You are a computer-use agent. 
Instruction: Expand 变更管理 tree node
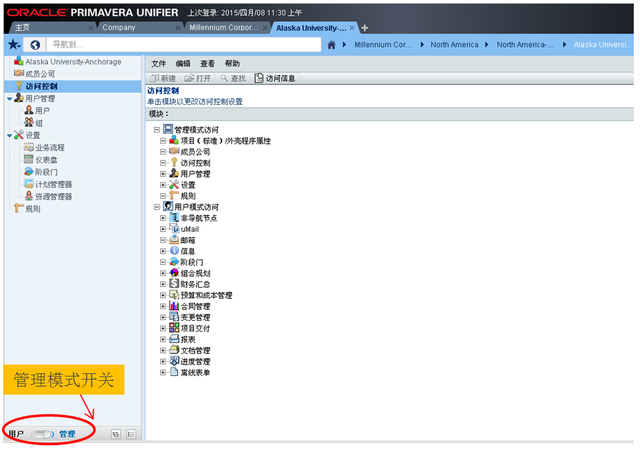pyautogui.click(x=163, y=317)
